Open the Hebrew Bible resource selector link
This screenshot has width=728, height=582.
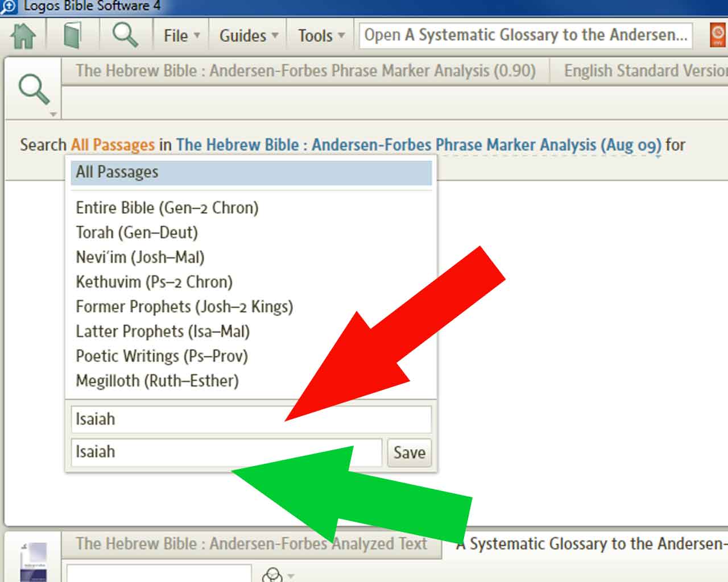(x=419, y=145)
